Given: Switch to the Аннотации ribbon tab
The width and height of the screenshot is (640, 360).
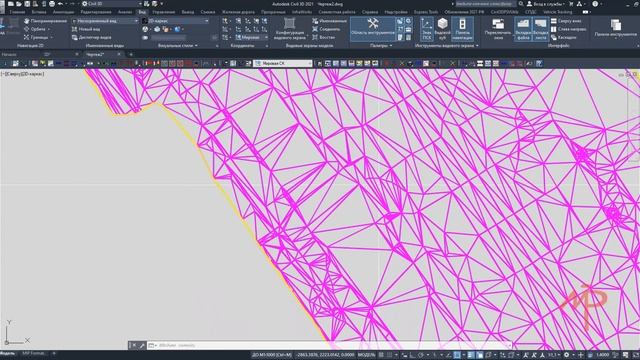Looking at the screenshot, I should tap(63, 12).
